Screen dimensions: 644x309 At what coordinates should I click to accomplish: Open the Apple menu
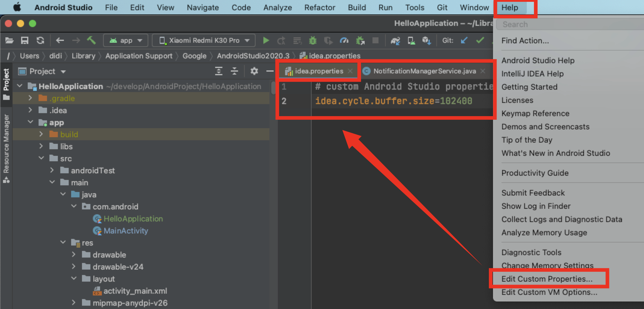pyautogui.click(x=17, y=7)
